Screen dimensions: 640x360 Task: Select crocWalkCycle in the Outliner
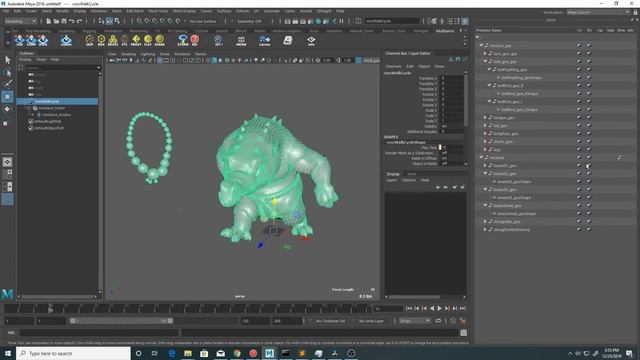tap(58, 101)
